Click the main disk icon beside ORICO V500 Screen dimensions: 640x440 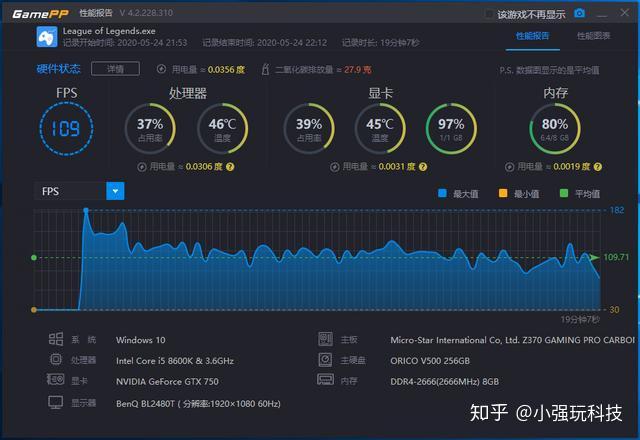click(x=325, y=360)
